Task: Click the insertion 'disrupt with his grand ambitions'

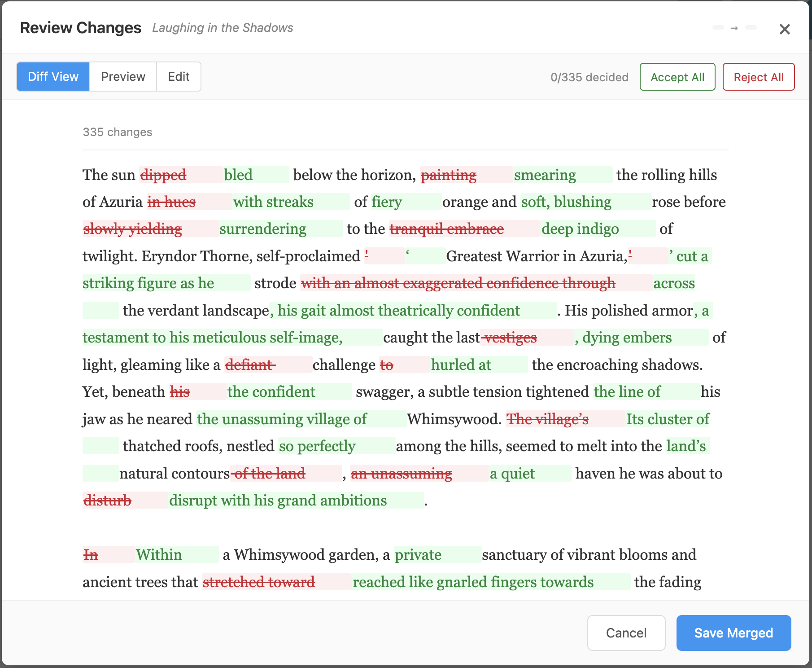Action: coord(278,501)
